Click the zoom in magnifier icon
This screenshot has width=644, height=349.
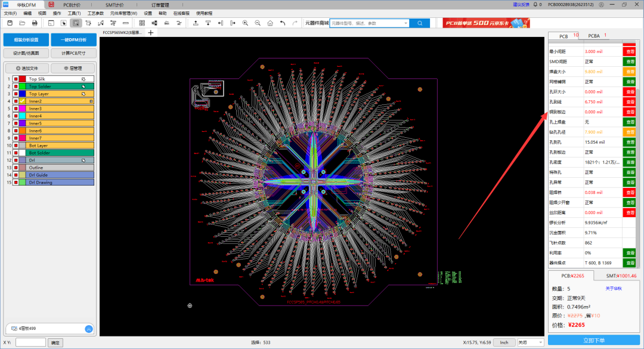tap(245, 23)
